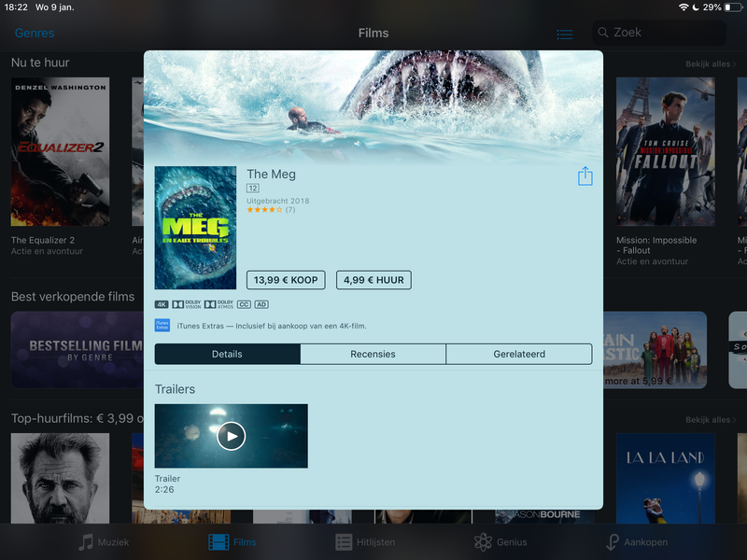Open the Genres menu
Screen dimensions: 747x560
(x=35, y=33)
